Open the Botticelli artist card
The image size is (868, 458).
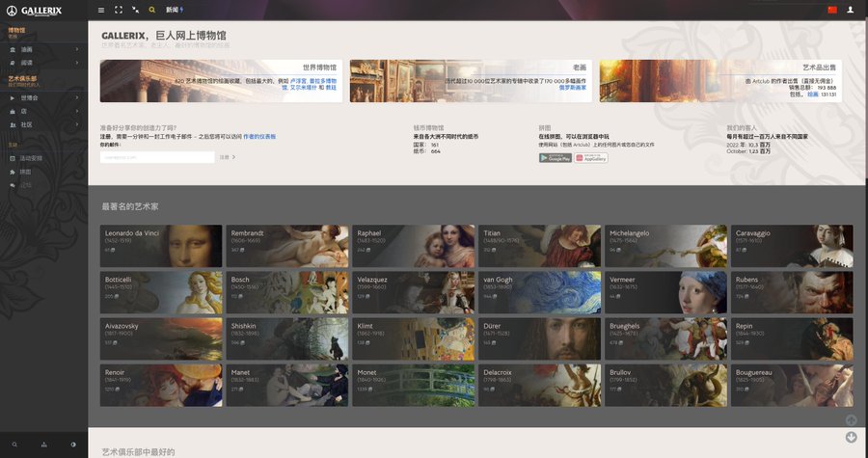(161, 292)
